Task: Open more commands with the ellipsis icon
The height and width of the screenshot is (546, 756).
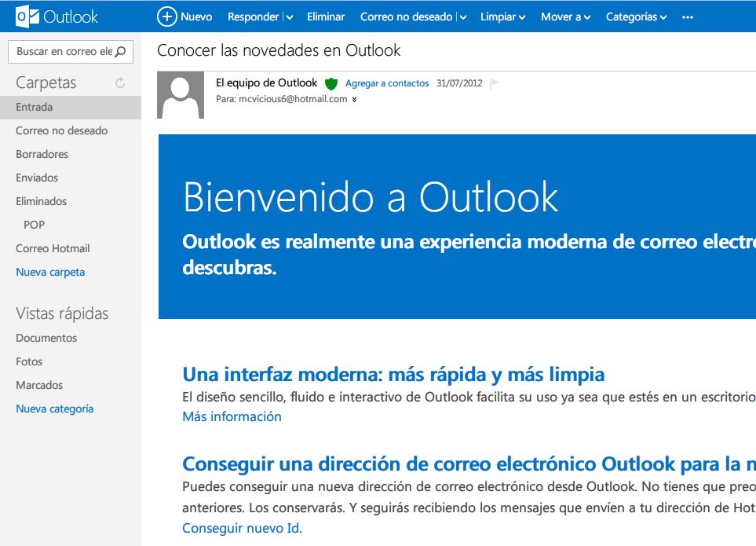Action: coord(688,16)
